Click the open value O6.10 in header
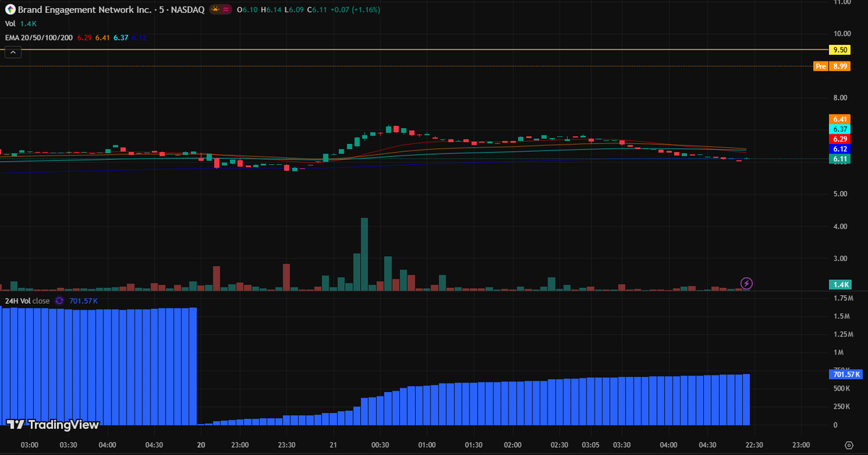 pos(248,10)
